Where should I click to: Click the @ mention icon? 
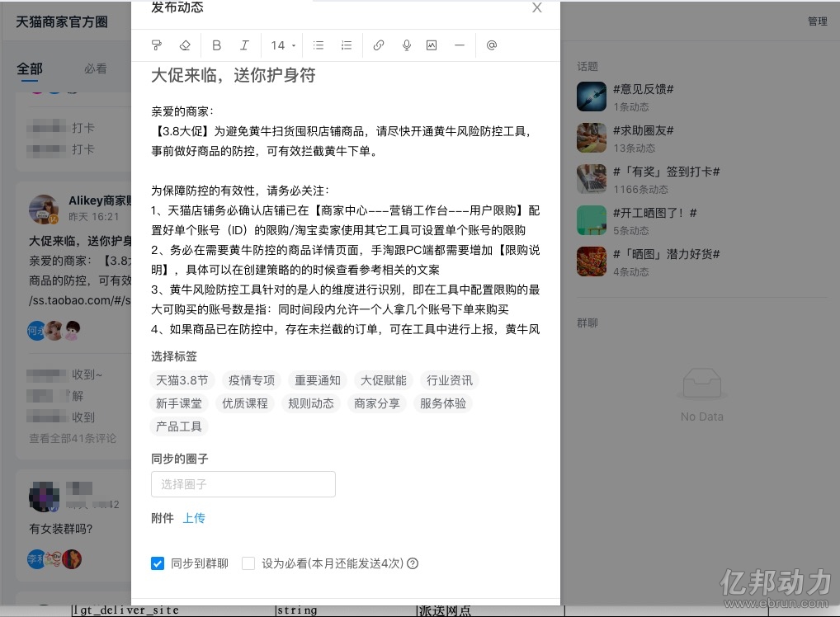pyautogui.click(x=492, y=45)
